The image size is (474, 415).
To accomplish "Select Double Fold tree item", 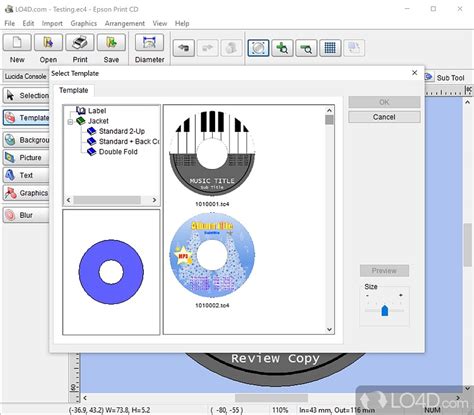I will (118, 152).
